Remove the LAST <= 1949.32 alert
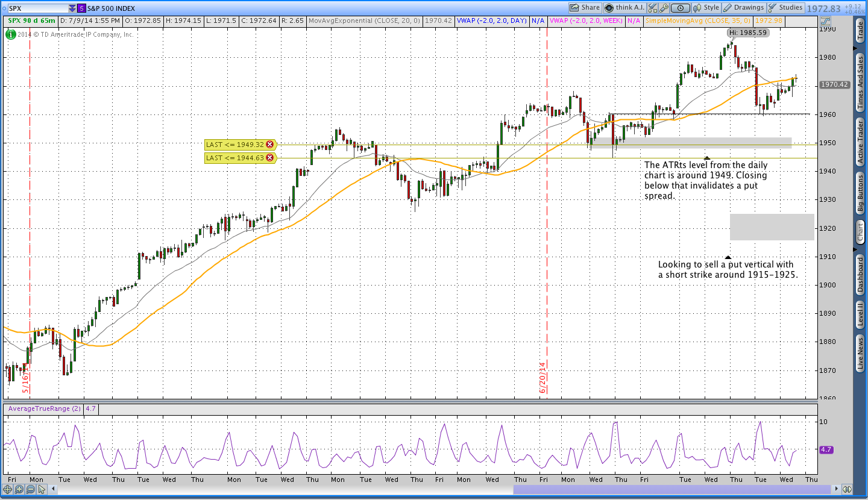 point(269,144)
